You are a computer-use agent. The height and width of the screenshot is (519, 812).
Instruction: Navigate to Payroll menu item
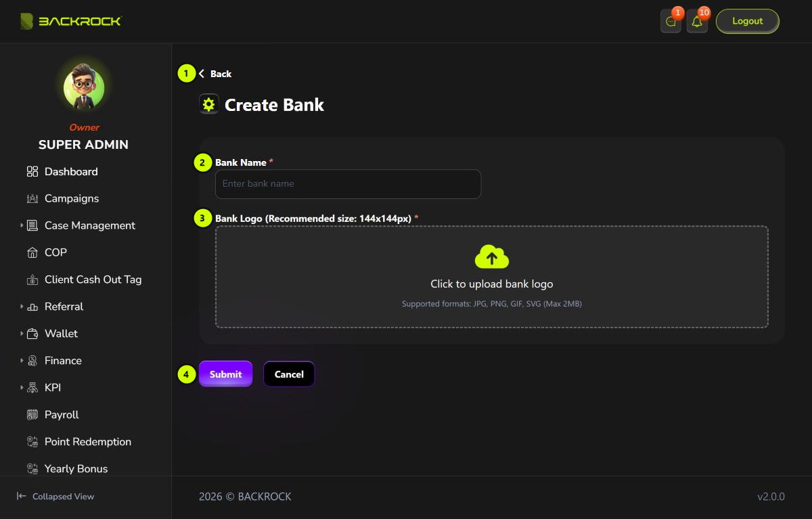point(62,415)
